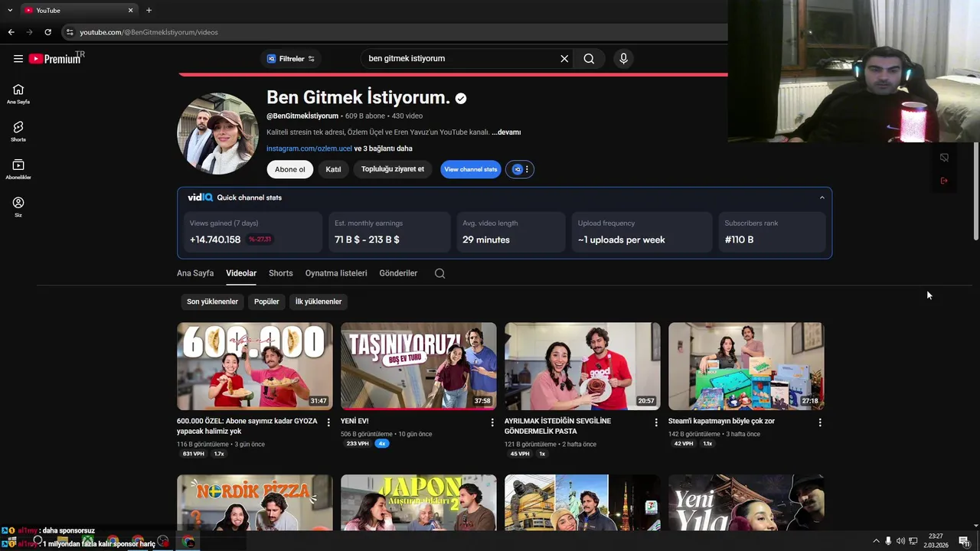Image resolution: width=980 pixels, height=551 pixels.
Task: Reload the current page
Action: pyautogui.click(x=47, y=32)
